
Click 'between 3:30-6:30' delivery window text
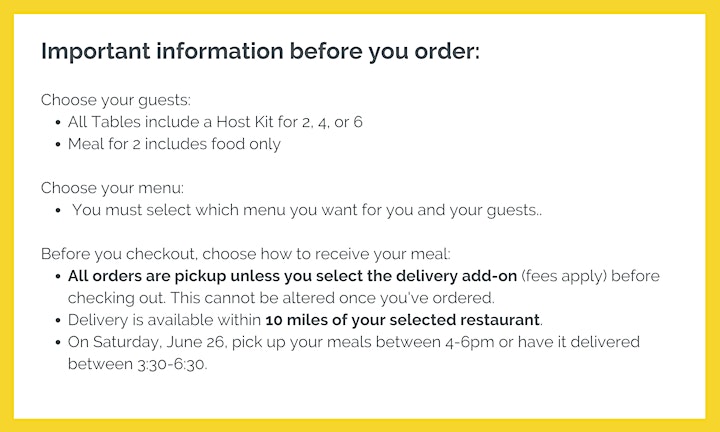[138, 365]
